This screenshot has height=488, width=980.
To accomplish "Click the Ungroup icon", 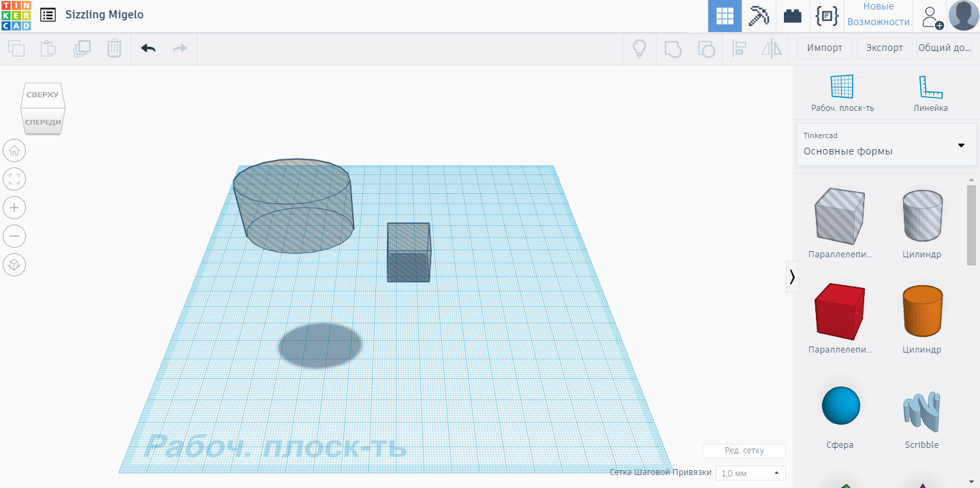I will 706,48.
